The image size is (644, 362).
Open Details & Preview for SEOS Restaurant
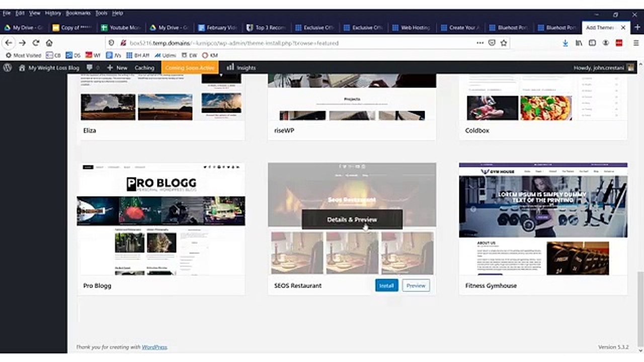pyautogui.click(x=352, y=220)
